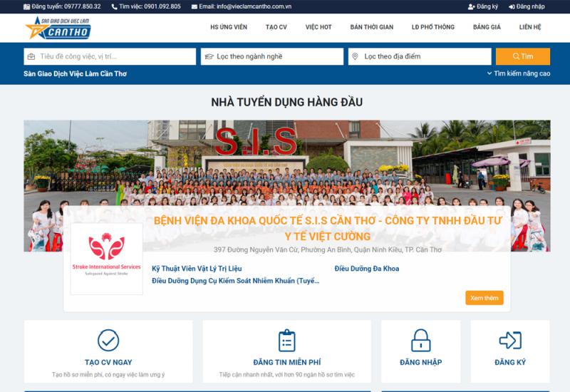Click the Xem thêm button
Viewport: 570px width, 392px height.
(484, 298)
